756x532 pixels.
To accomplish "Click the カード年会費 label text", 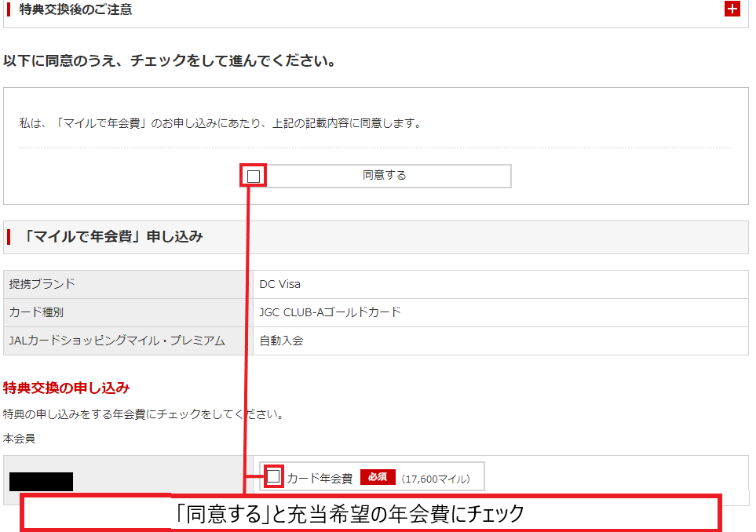I will point(320,478).
